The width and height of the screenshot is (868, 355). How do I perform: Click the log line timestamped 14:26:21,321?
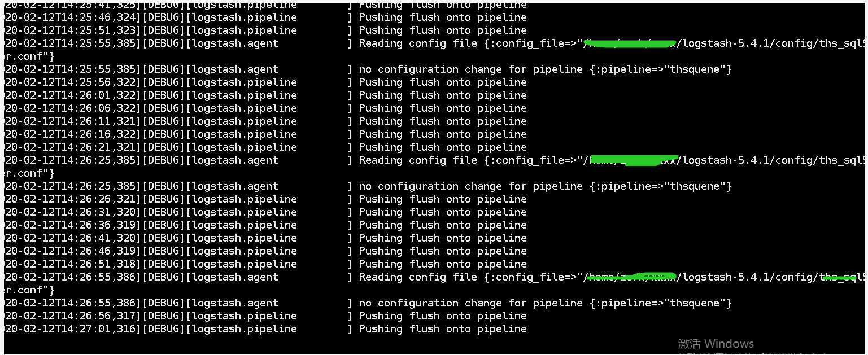click(x=265, y=147)
